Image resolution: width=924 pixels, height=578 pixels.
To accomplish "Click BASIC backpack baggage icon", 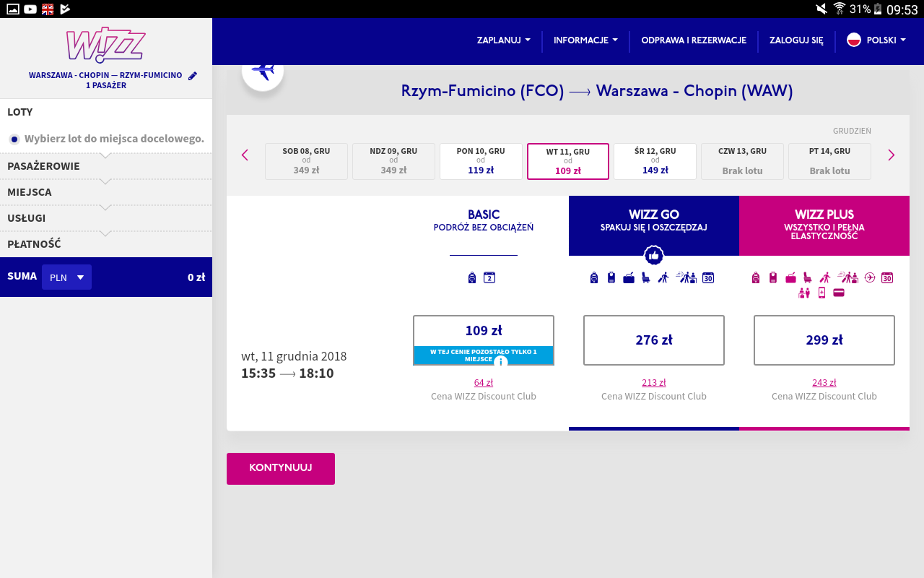I will click(x=472, y=277).
